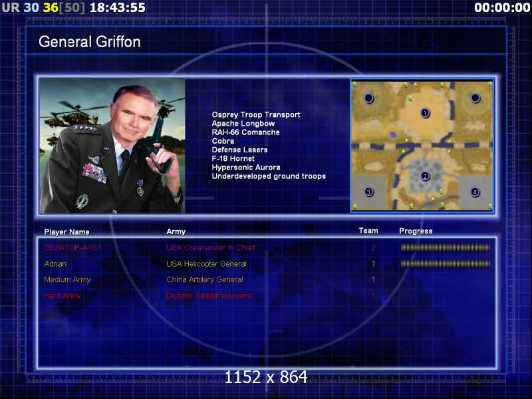Select player name "DESKTOP-A1G1"
The image size is (532, 399).
pos(72,247)
